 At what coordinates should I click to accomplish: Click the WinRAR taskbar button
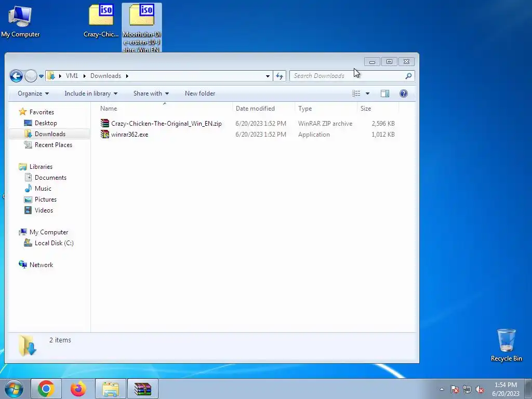coord(142,389)
